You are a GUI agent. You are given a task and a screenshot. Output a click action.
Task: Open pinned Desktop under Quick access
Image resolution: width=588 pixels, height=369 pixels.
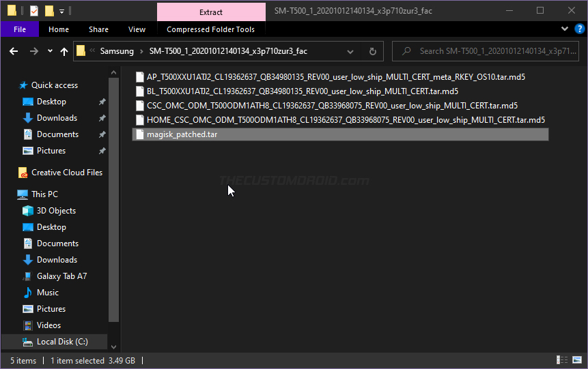click(x=51, y=102)
